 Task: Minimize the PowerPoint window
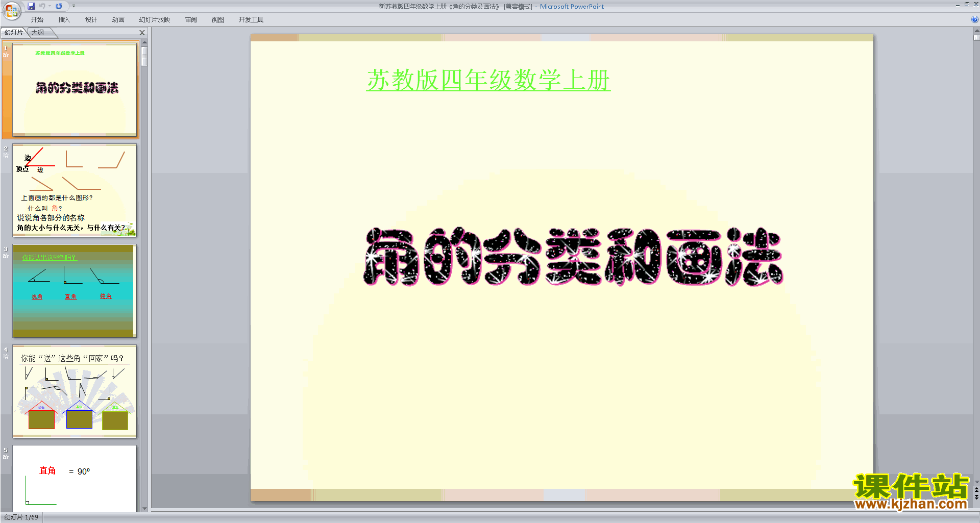(958, 5)
